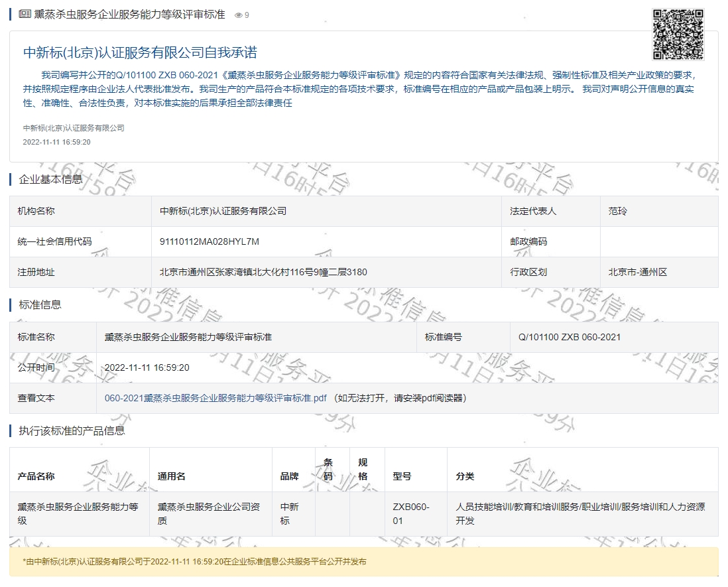Screen dimensions: 728x587
Task: Click the 标准信息 section heading
Action: coord(40,304)
